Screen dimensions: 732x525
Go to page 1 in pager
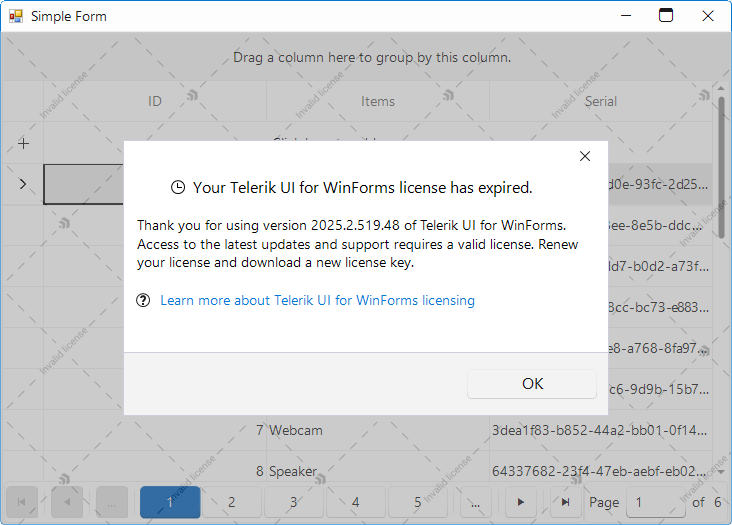(x=170, y=502)
